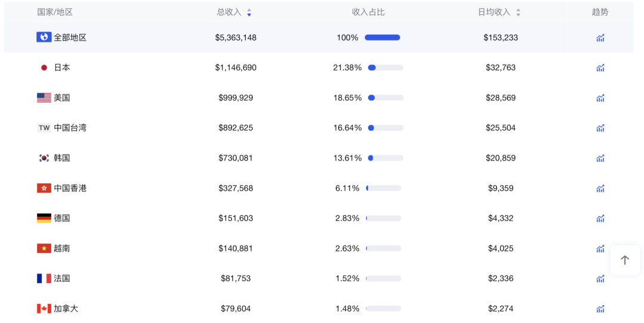
Task: Open the trend chart for 韩国
Action: [x=600, y=158]
